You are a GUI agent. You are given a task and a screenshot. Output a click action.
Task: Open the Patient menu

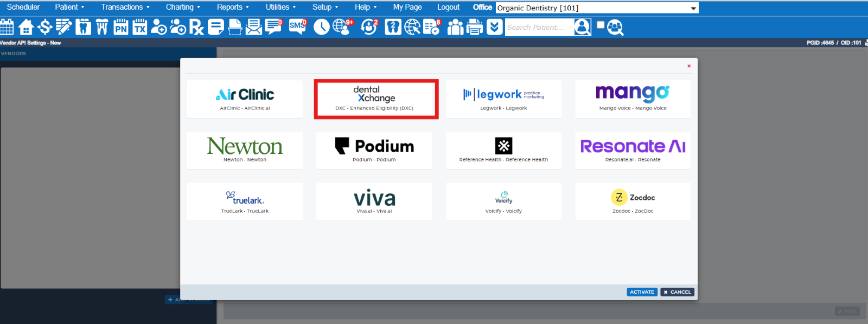tap(69, 7)
